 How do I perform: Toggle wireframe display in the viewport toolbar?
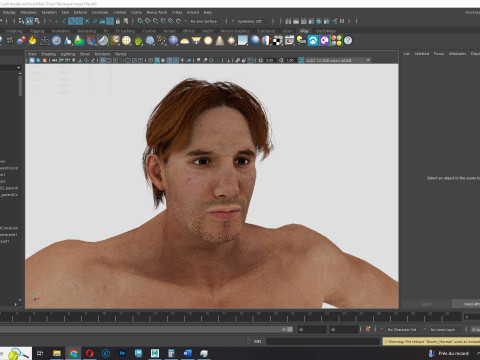point(151,60)
